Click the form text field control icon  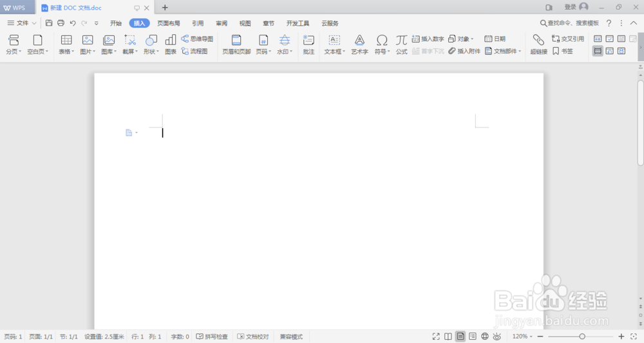(x=598, y=39)
